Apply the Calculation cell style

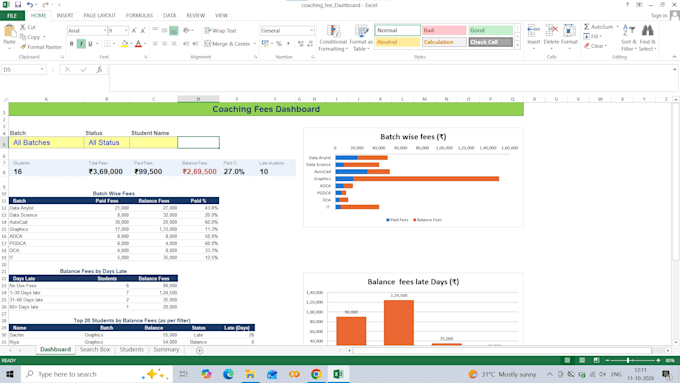pos(444,42)
